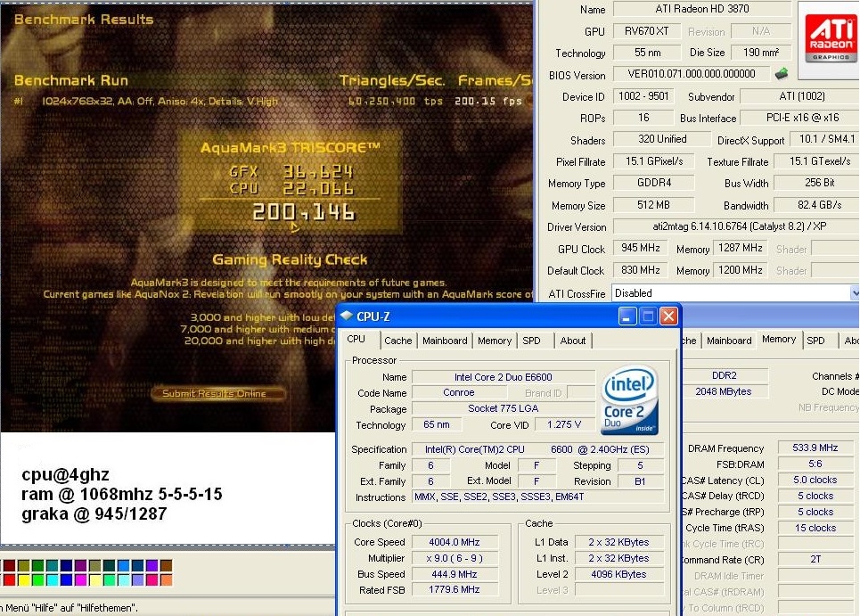Image resolution: width=860 pixels, height=616 pixels.
Task: Click the Driver Version field in GPU-Z
Action: click(736, 226)
